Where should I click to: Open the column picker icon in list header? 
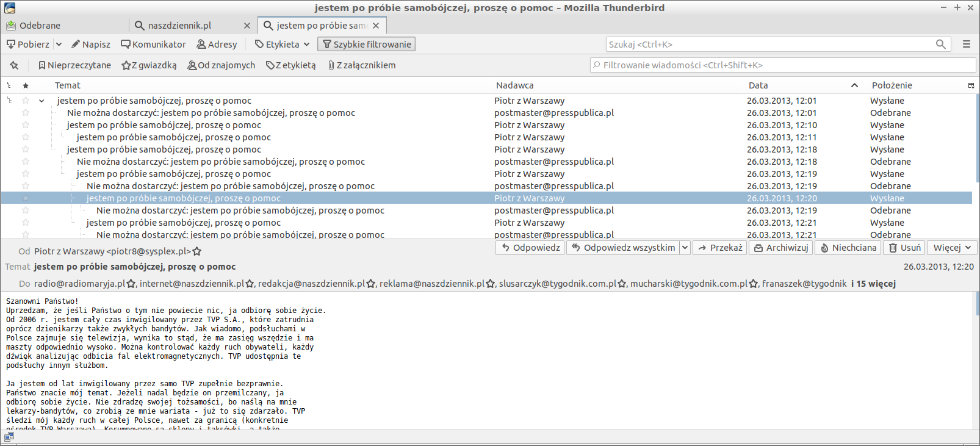tap(971, 85)
